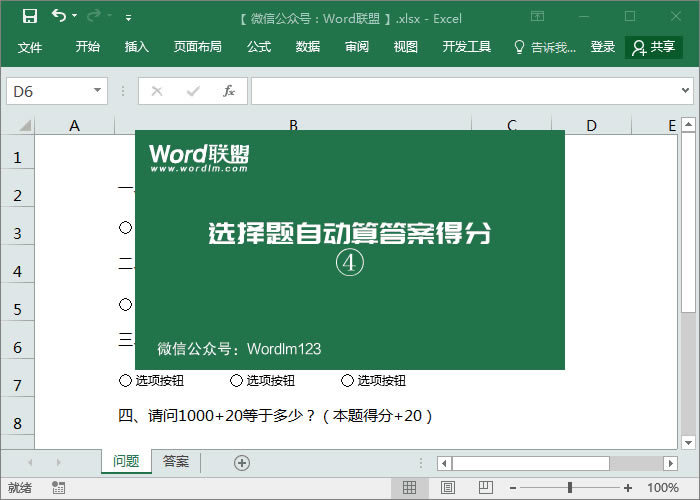The width and height of the screenshot is (700, 500).
Task: Select the third 选项按钮 radio button in row 7
Action: (x=347, y=380)
